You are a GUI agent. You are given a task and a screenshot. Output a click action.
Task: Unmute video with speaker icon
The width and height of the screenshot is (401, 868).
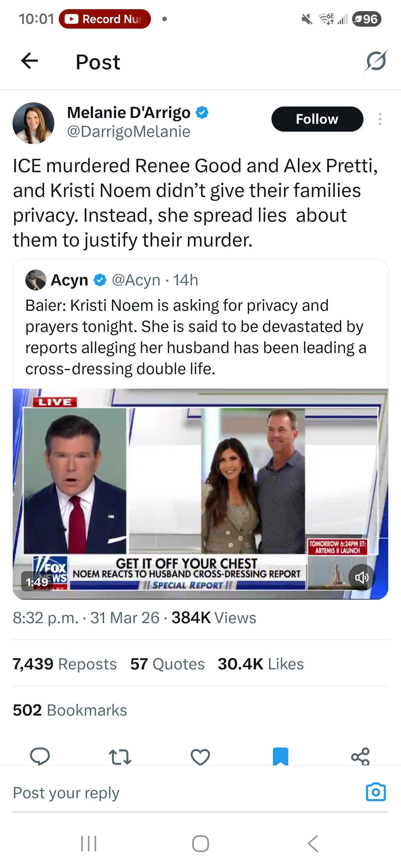tap(361, 578)
